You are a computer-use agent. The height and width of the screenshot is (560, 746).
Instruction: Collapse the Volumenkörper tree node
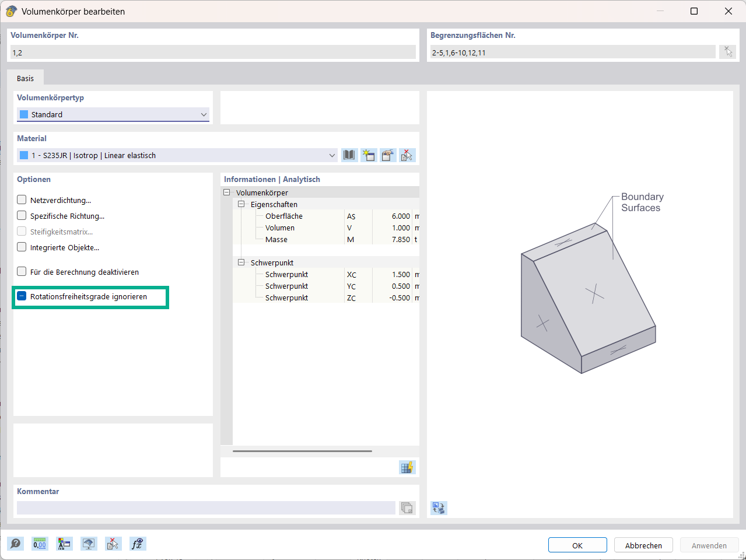pos(227,192)
